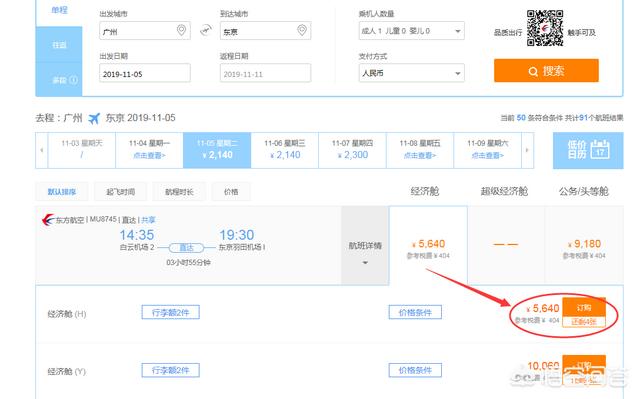Click the QR code image
The height and width of the screenshot is (399, 640).
click(x=544, y=28)
